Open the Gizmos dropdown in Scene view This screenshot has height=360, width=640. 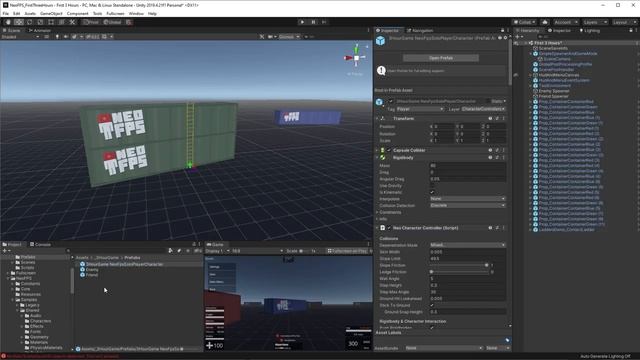click(x=289, y=37)
